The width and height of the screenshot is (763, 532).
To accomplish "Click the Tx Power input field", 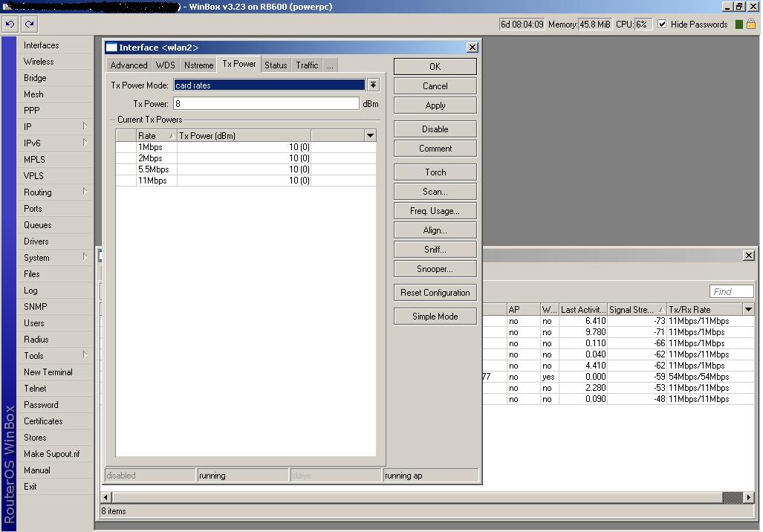I will [266, 104].
